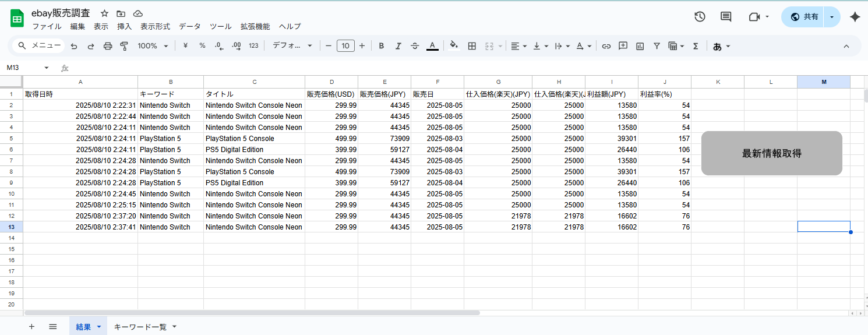Toggle bold formatting
The image size is (868, 335).
382,46
